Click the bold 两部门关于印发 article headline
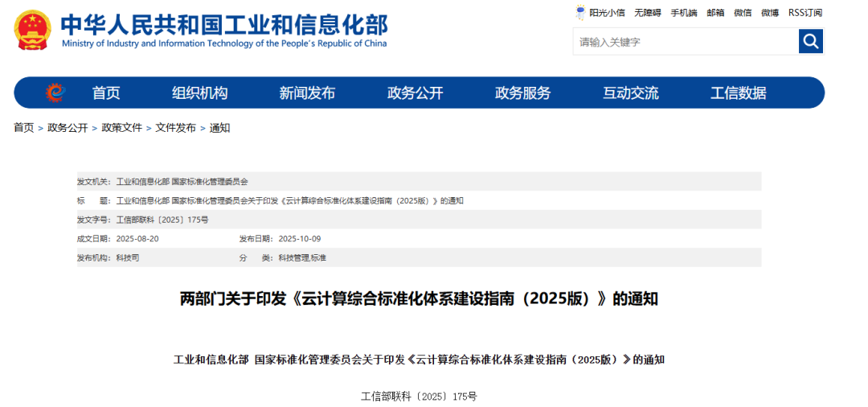This screenshot has height=407, width=868. point(419,299)
